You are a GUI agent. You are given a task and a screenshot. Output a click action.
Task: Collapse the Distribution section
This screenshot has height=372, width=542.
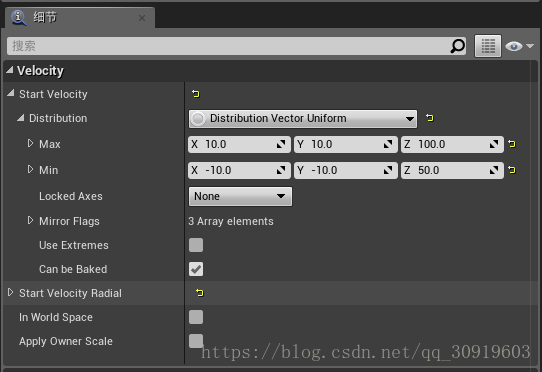(x=21, y=118)
